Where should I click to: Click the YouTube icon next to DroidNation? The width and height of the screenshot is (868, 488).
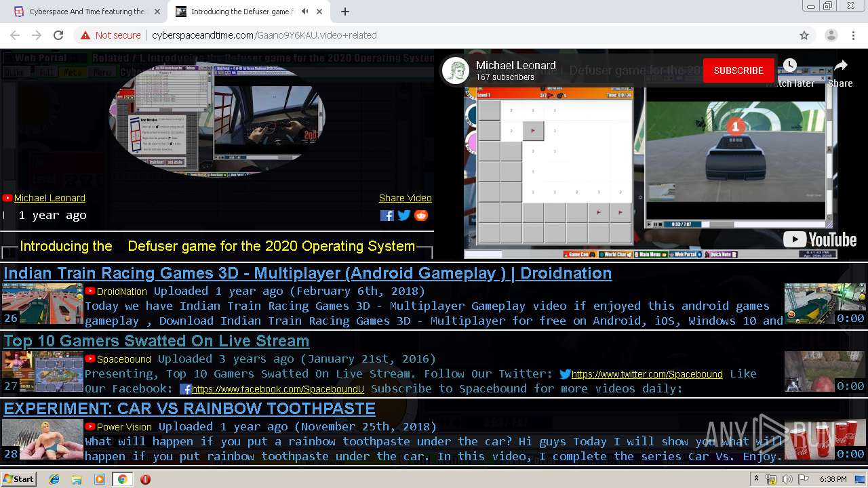point(90,291)
